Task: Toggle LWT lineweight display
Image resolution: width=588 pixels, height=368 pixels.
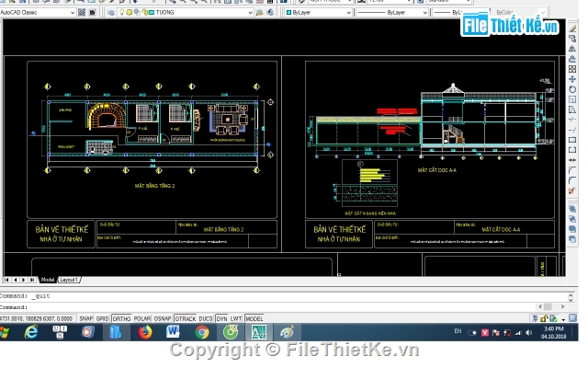Action: (x=236, y=319)
